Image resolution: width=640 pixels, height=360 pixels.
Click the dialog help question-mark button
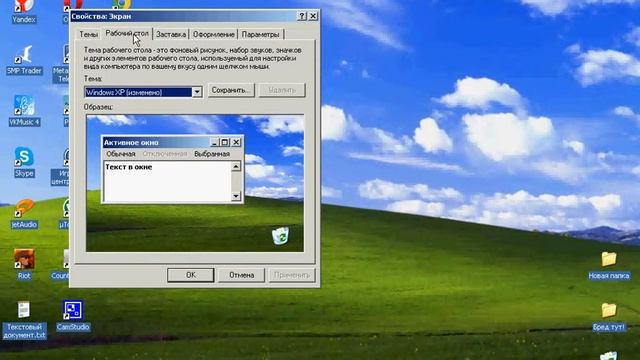pos(302,16)
